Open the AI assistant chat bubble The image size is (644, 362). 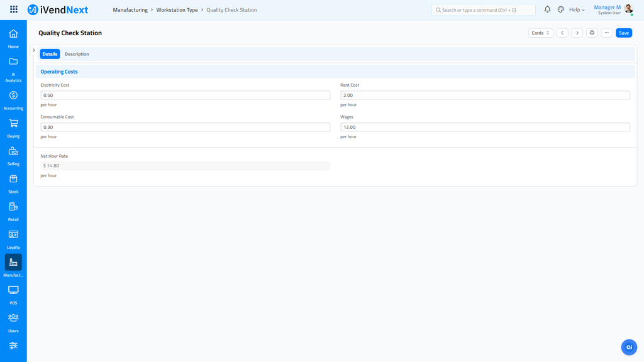[x=629, y=347]
